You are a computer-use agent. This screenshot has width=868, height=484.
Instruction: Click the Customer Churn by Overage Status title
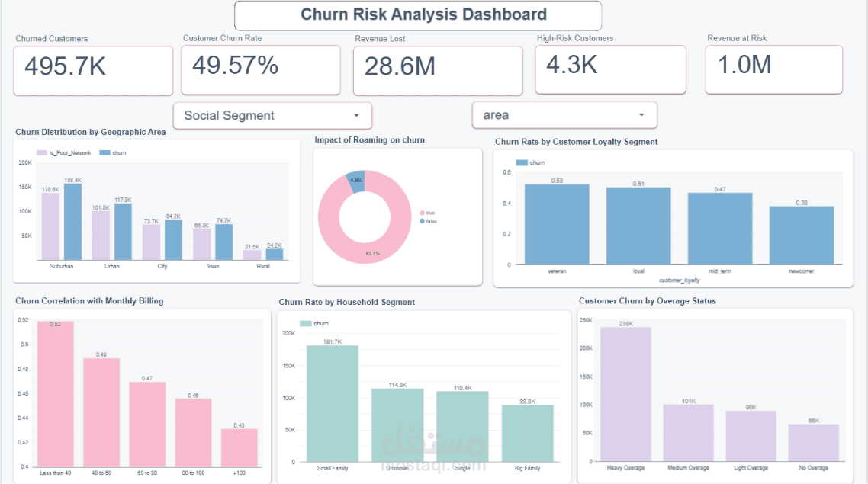[x=647, y=301]
